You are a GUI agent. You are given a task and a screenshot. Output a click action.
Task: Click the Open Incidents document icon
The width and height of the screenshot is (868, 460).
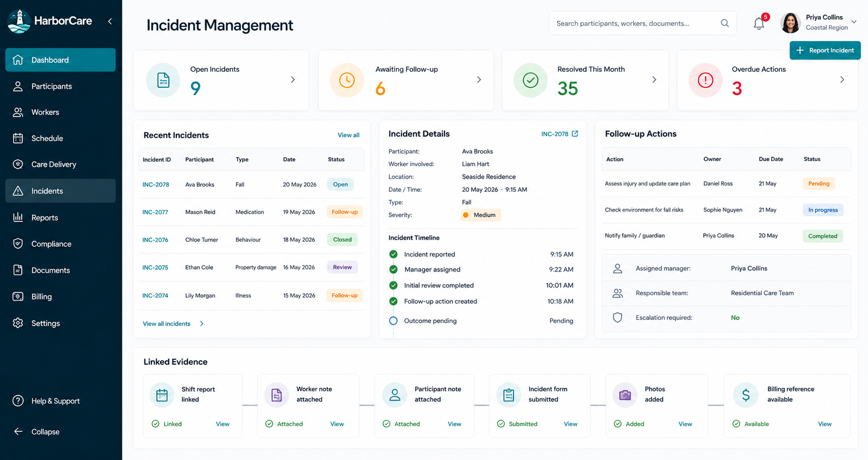163,80
